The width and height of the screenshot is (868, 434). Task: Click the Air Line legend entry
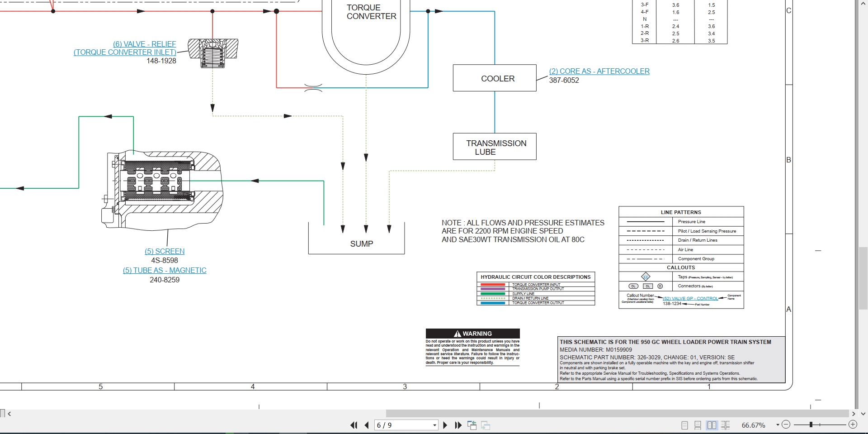click(x=685, y=250)
